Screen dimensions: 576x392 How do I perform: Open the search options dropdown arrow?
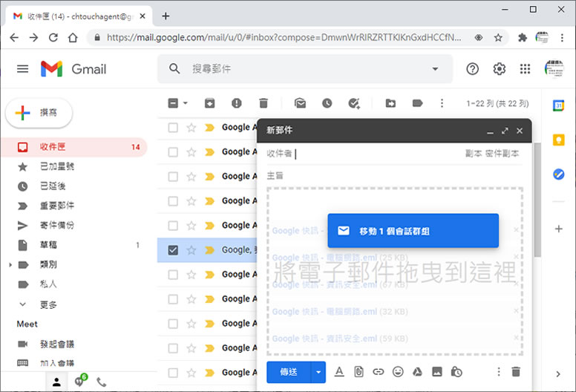(x=435, y=69)
